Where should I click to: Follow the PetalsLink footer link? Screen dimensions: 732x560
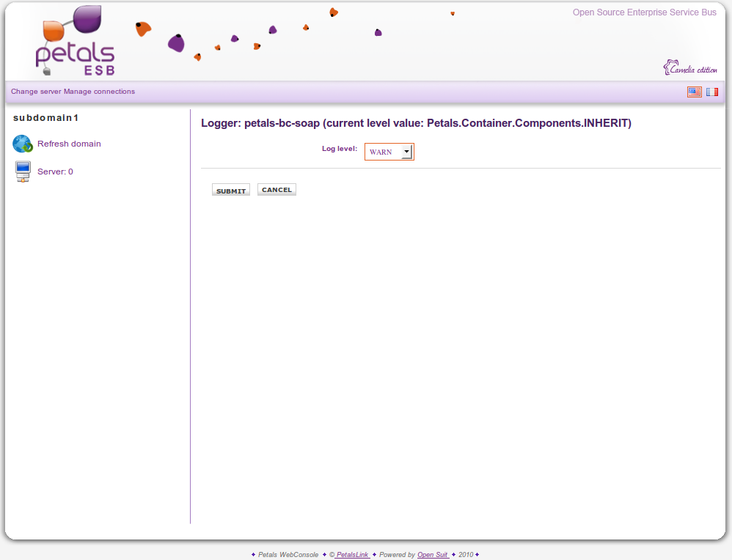[352, 555]
